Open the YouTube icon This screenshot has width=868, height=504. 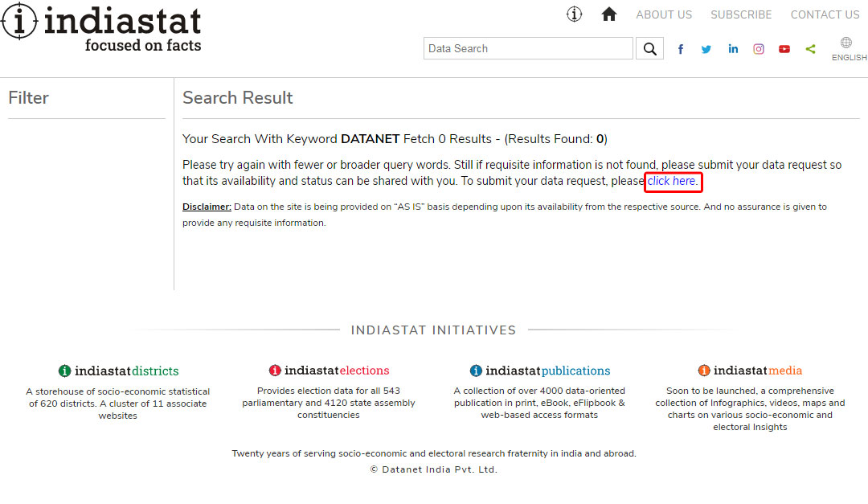pyautogui.click(x=784, y=49)
